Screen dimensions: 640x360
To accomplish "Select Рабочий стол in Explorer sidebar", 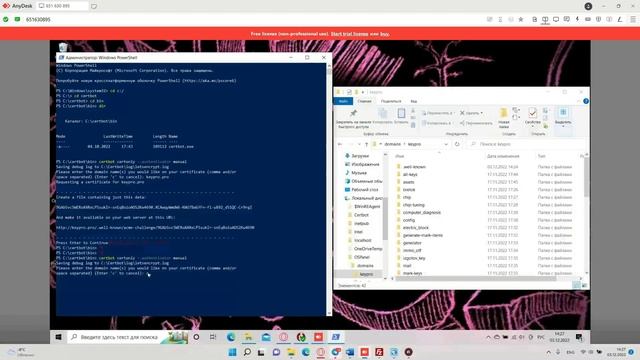I will coord(361,190).
